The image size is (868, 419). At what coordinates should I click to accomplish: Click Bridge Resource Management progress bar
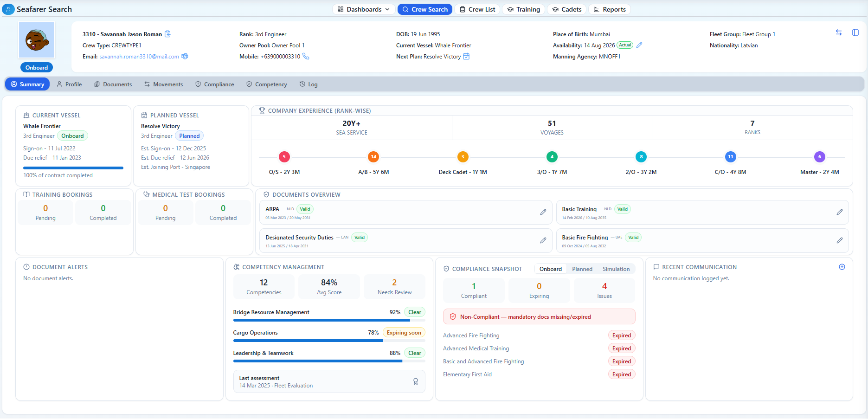(x=329, y=320)
